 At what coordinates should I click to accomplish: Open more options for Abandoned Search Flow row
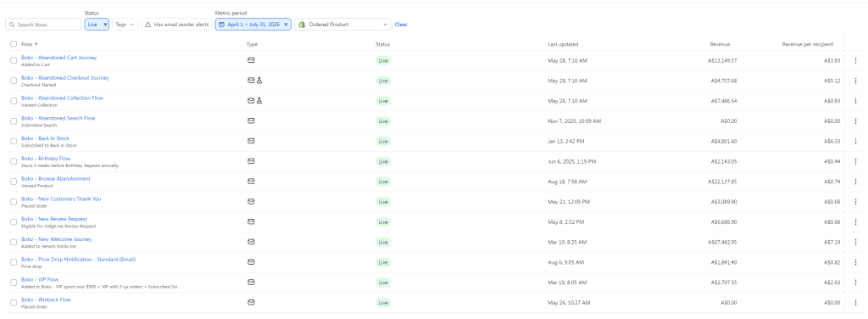coord(855,121)
